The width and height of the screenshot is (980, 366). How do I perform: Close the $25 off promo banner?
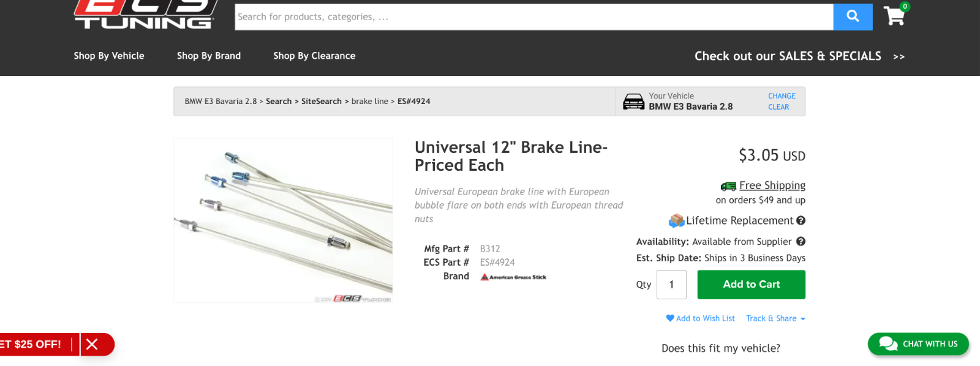coord(92,344)
